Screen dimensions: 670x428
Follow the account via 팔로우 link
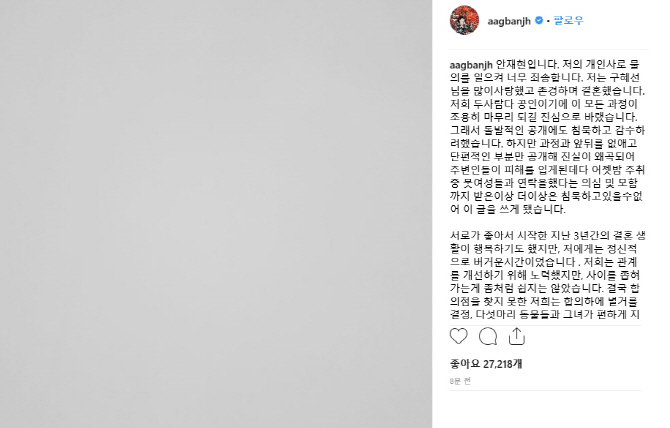pyautogui.click(x=568, y=20)
